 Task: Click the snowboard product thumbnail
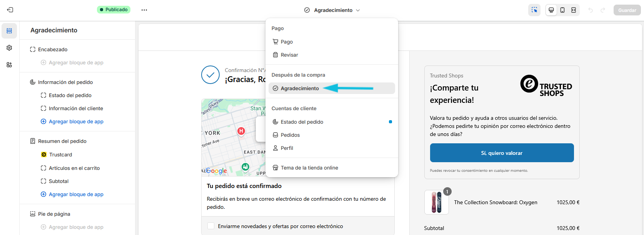[x=436, y=202]
